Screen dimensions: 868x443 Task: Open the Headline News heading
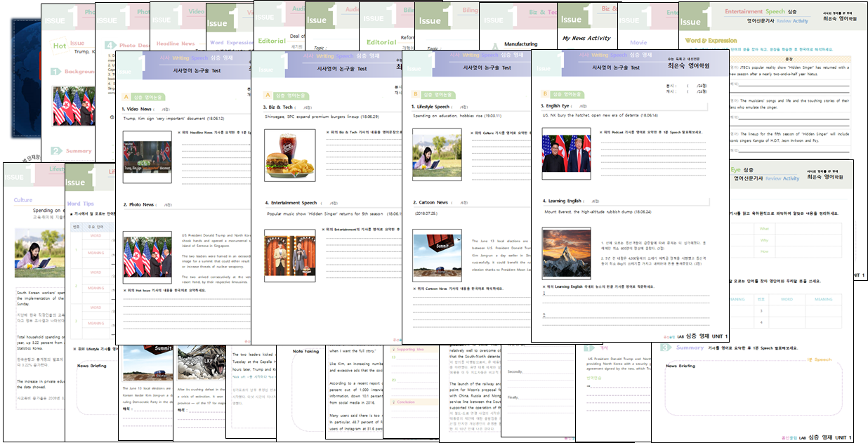175,44
